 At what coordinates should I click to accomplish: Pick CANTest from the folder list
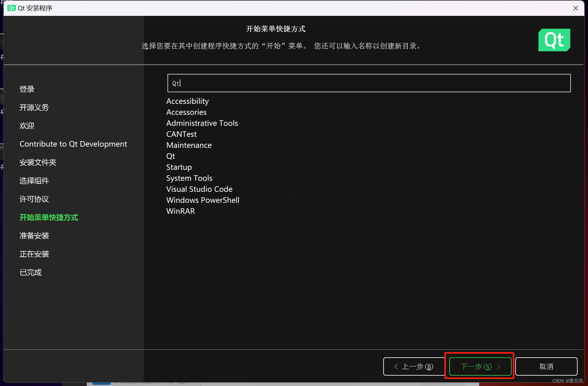pos(182,134)
